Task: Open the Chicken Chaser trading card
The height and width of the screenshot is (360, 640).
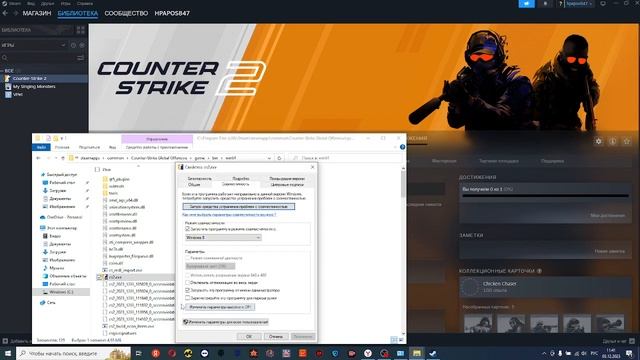Action: tap(545, 287)
